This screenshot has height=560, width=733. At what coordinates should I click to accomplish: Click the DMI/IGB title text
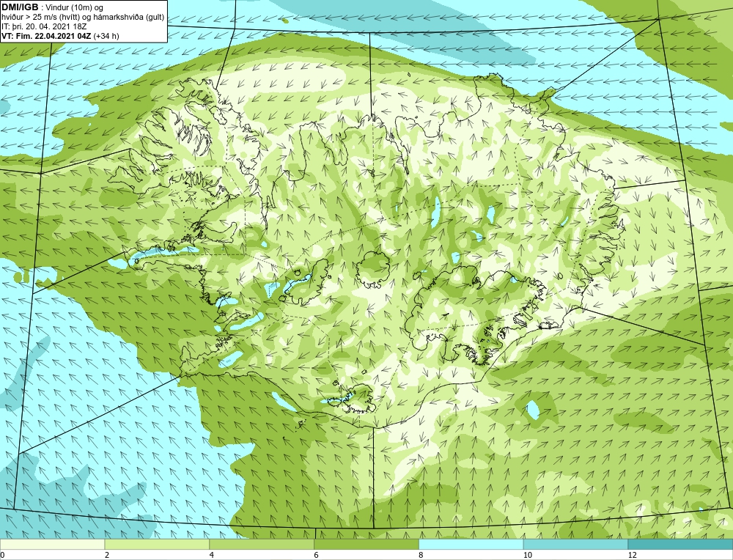(20, 7)
